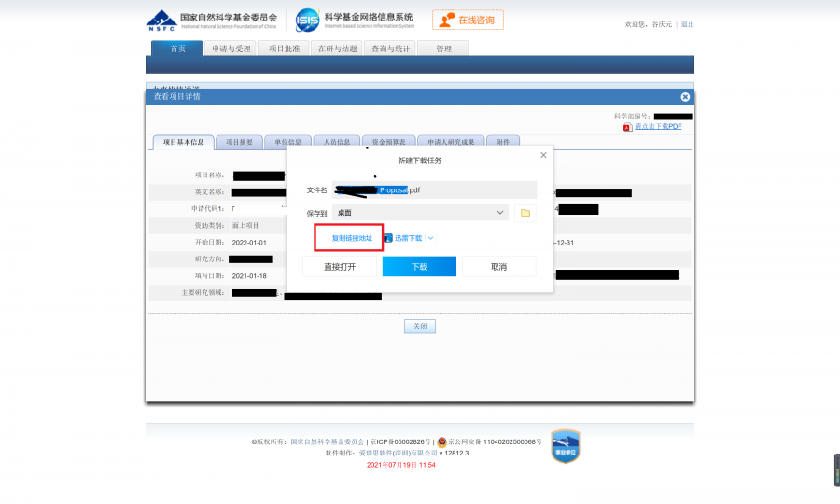Open the 在线咨询 online consultation button

click(468, 20)
